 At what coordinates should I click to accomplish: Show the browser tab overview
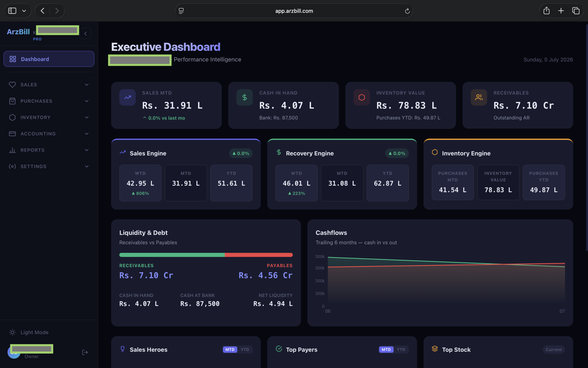(x=576, y=11)
